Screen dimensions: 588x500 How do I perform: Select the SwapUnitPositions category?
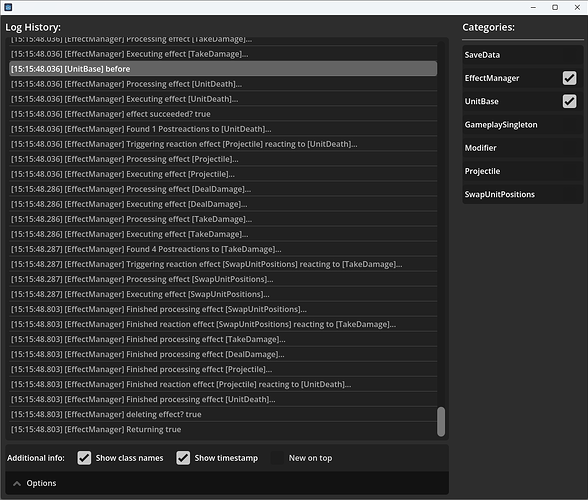coord(522,194)
